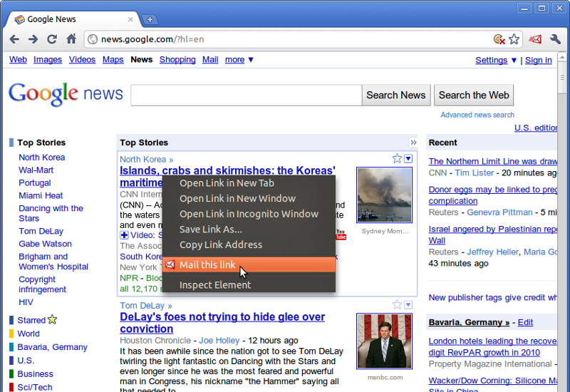
Task: Open the Videos link
Action: point(82,60)
